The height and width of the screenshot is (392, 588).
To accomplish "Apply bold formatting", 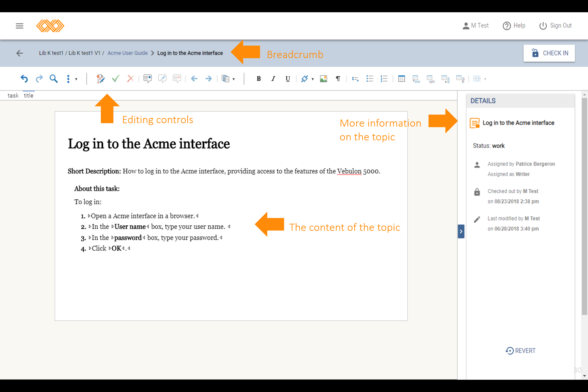I will click(259, 79).
